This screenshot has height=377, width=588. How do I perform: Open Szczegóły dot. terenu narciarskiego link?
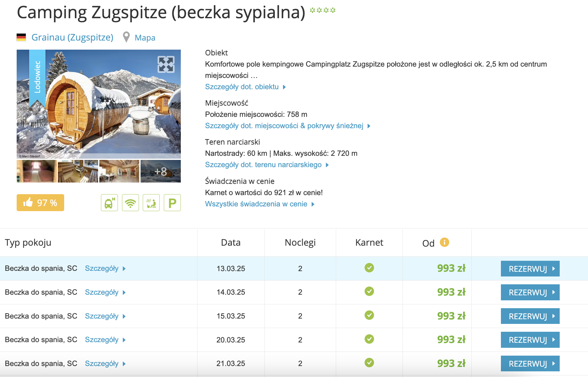pyautogui.click(x=267, y=165)
